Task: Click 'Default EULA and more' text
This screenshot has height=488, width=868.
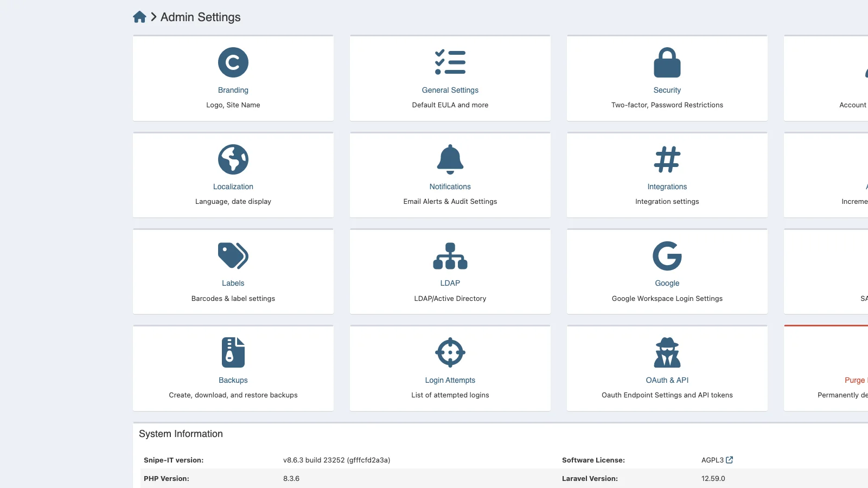Action: [x=450, y=105]
